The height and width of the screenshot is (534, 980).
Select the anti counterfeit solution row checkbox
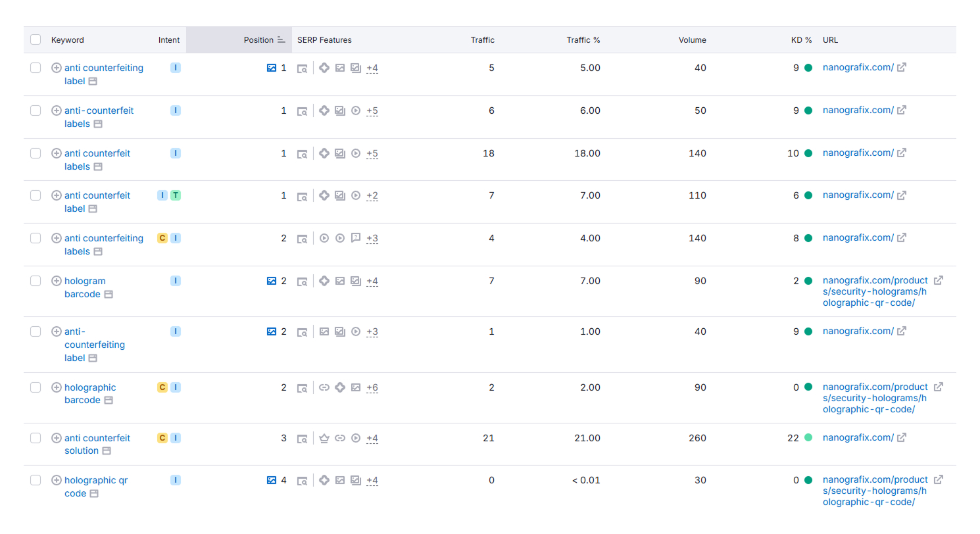tap(36, 438)
